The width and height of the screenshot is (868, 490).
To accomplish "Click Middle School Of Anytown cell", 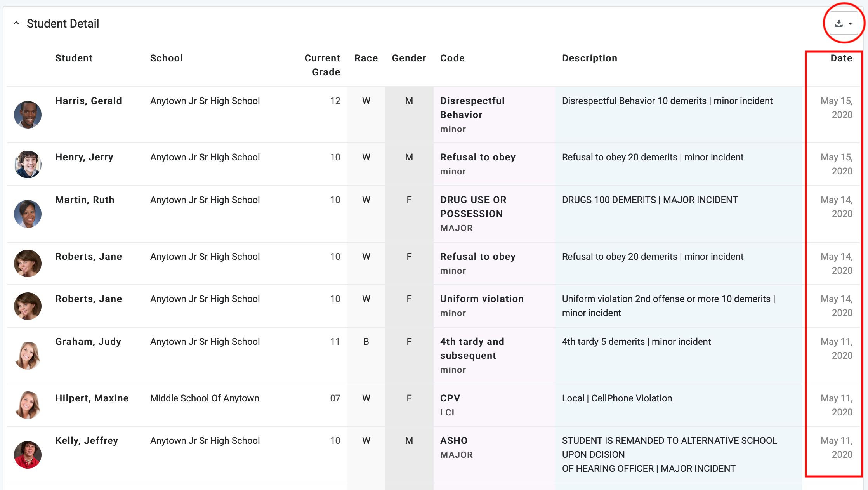I will pos(205,398).
